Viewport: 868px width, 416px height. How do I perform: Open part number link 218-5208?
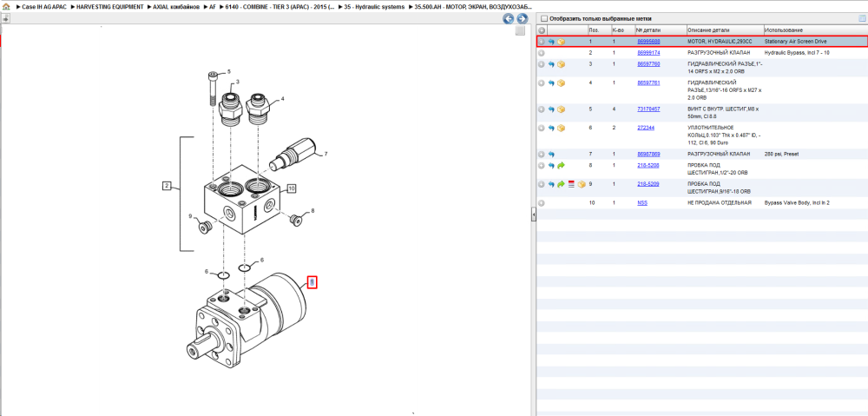(x=648, y=165)
